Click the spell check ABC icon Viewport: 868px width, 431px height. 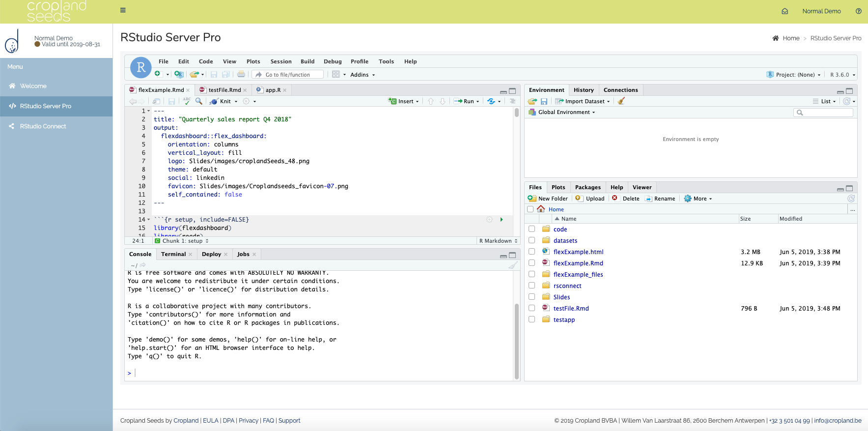coord(187,101)
